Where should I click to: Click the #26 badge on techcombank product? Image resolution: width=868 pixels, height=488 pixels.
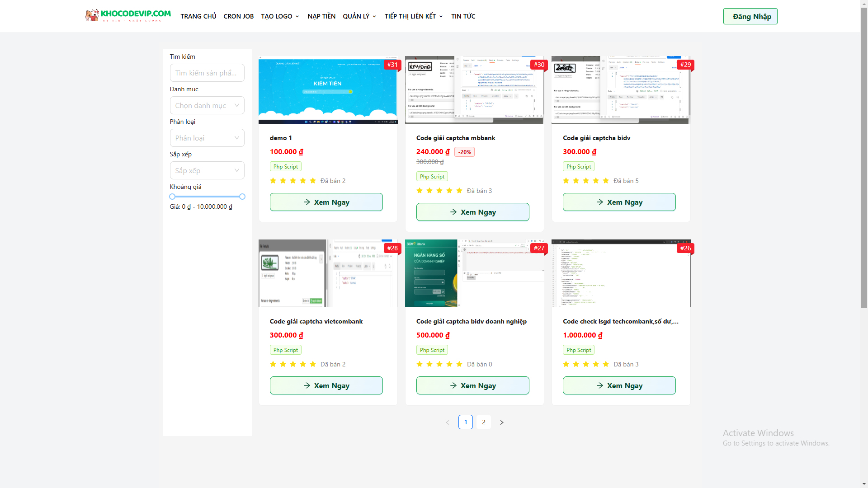point(685,248)
